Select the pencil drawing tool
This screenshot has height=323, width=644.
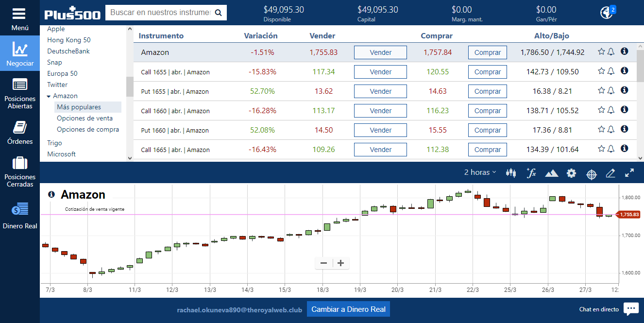point(610,173)
